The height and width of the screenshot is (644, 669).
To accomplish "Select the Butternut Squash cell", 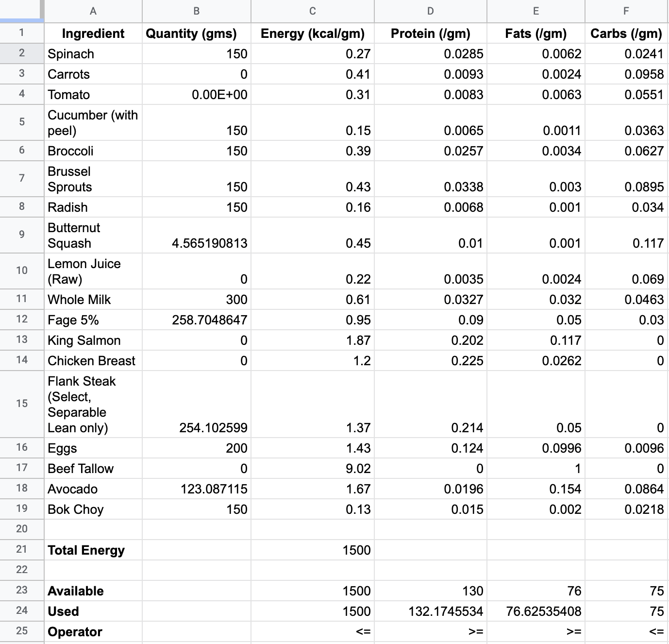I will pos(93,235).
